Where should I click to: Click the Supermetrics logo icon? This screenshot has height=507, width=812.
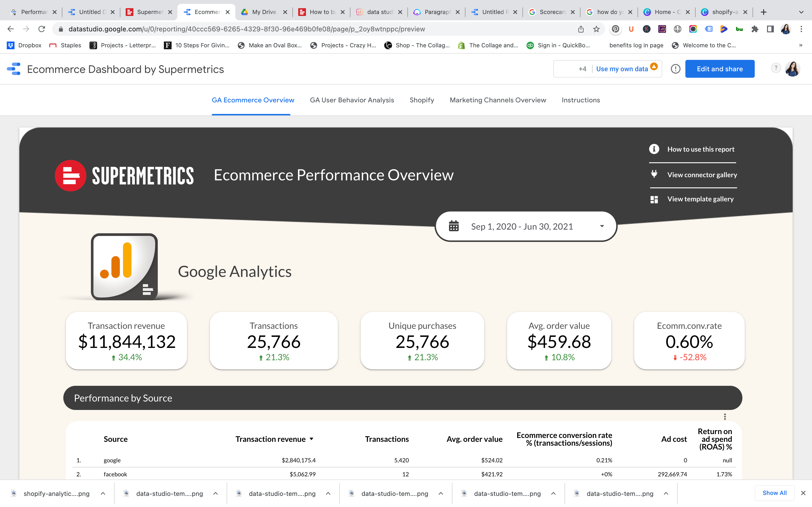pos(70,175)
